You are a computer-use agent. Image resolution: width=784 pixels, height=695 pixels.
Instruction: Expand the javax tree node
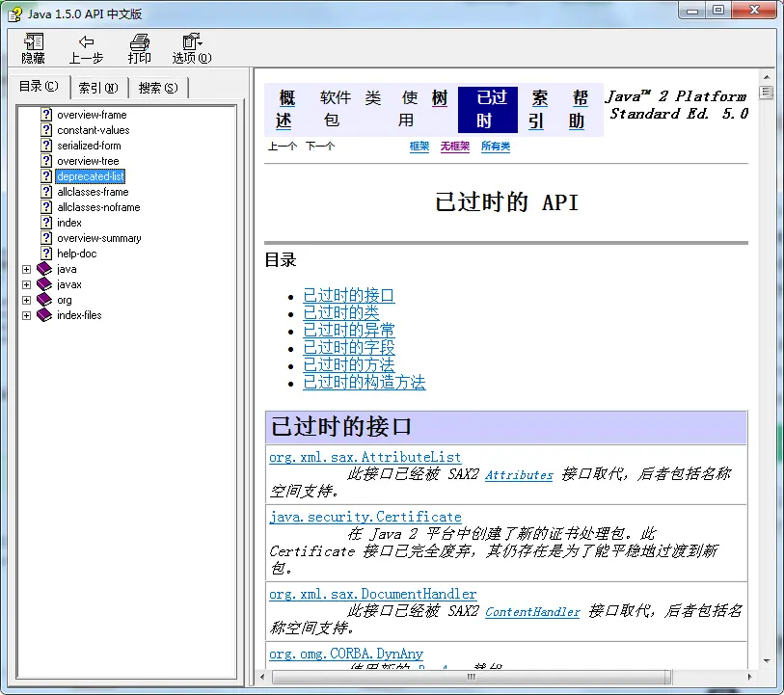[x=27, y=284]
